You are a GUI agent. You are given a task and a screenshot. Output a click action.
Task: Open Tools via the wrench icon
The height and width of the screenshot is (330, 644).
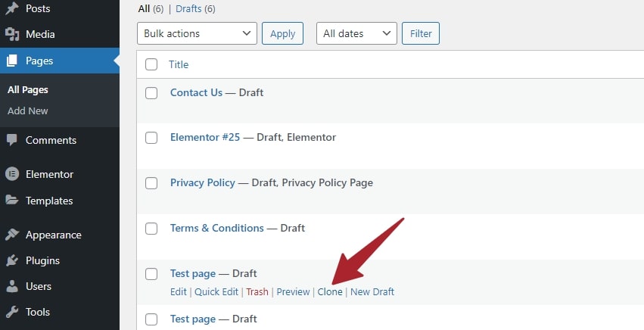[12, 312]
